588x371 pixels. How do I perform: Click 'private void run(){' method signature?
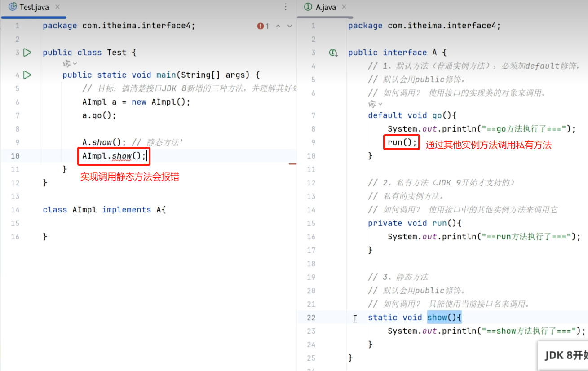click(x=415, y=223)
